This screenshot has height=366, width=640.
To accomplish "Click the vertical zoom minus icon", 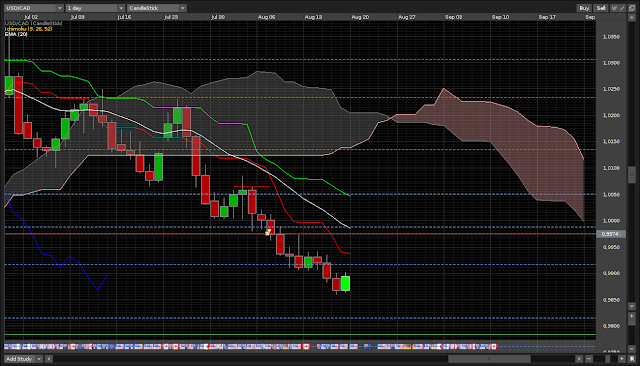I will tap(632, 348).
